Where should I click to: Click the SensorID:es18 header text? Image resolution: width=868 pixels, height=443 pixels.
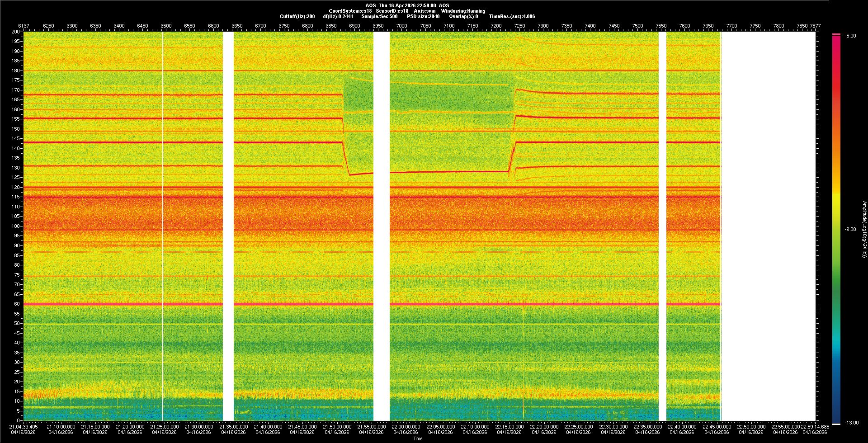[x=392, y=11]
